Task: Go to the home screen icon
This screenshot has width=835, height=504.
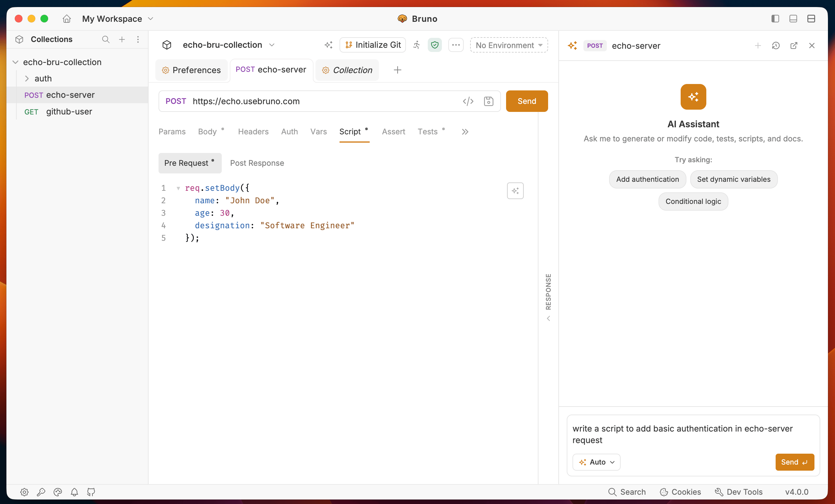Action: coord(67,19)
